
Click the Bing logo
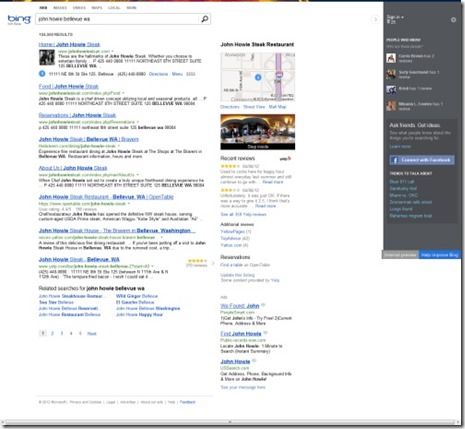click(x=19, y=19)
